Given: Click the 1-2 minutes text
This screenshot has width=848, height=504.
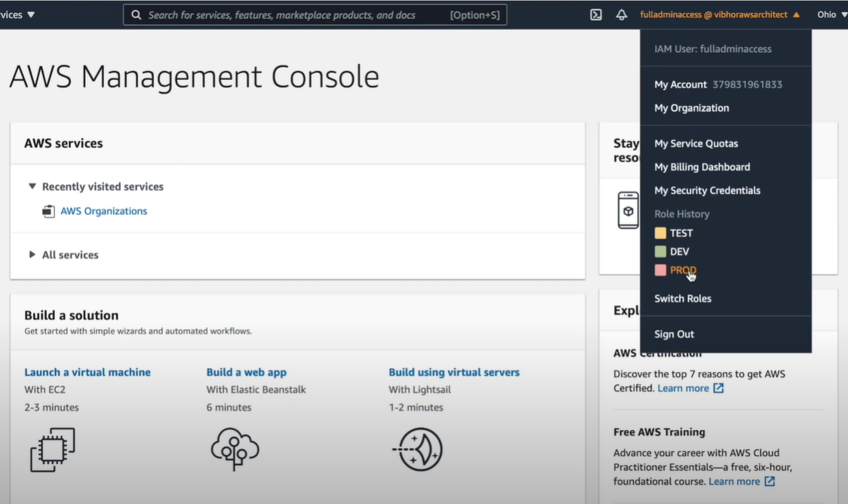Looking at the screenshot, I should pyautogui.click(x=416, y=407).
